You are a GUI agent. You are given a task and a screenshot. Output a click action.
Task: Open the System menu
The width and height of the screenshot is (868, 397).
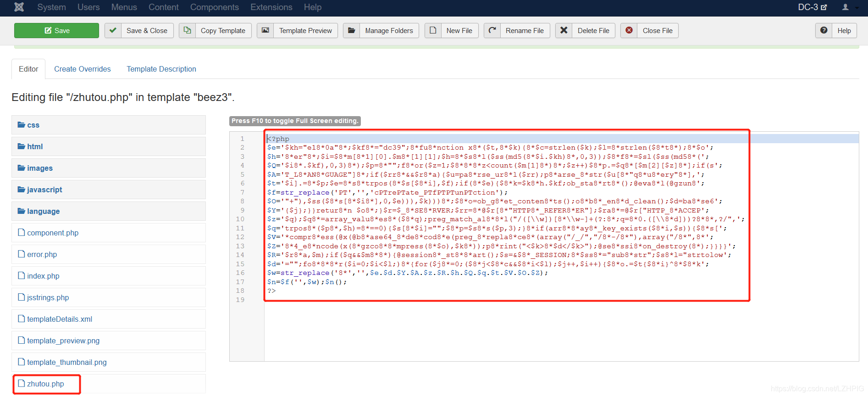tap(51, 7)
